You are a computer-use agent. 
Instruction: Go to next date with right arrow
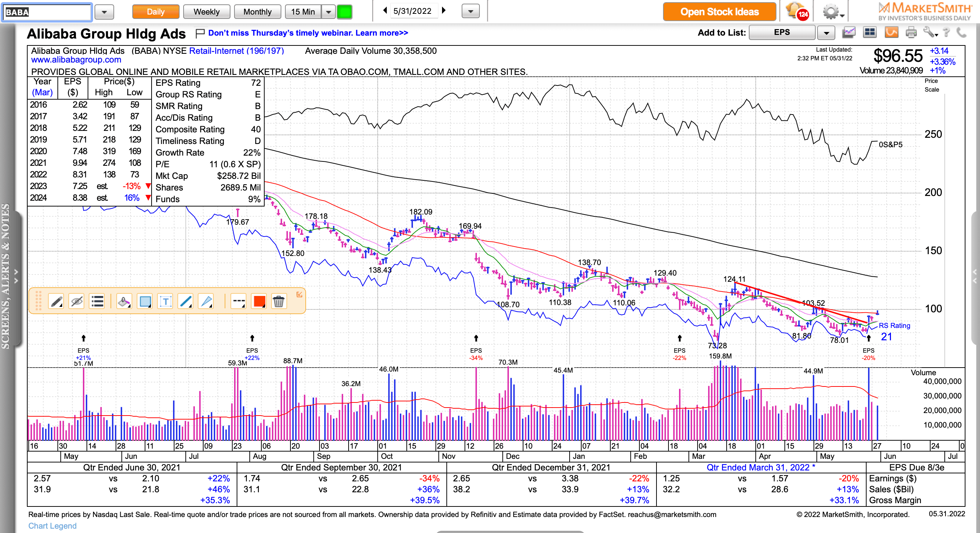[x=443, y=11]
